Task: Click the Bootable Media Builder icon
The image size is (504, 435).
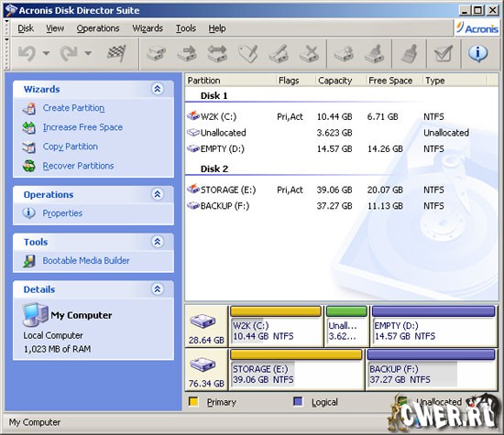Action: 29,261
